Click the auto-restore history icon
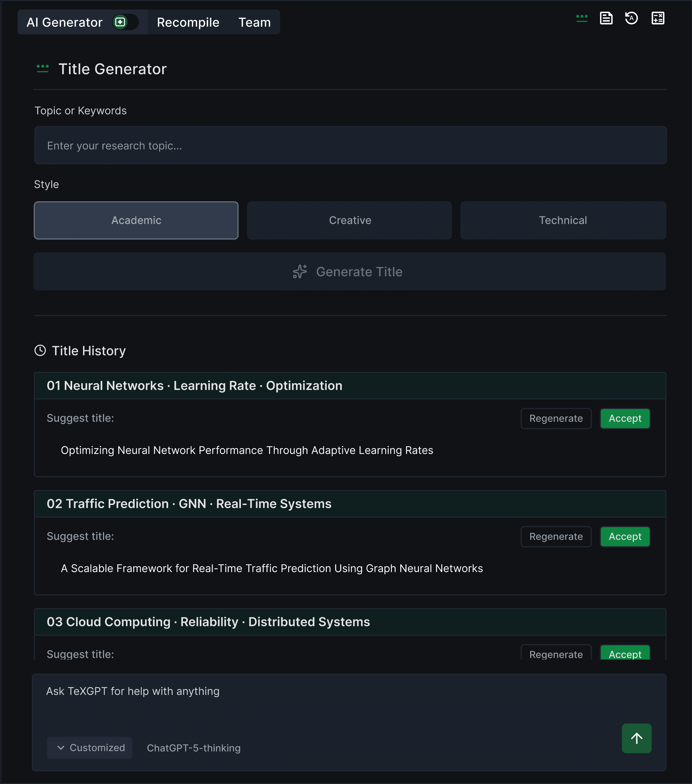The height and width of the screenshot is (784, 692). 631,18
